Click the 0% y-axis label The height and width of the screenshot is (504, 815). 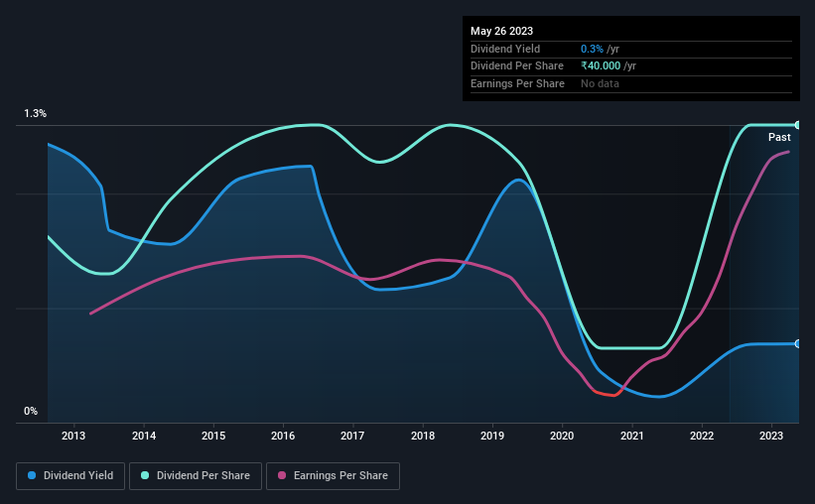pyautogui.click(x=31, y=411)
